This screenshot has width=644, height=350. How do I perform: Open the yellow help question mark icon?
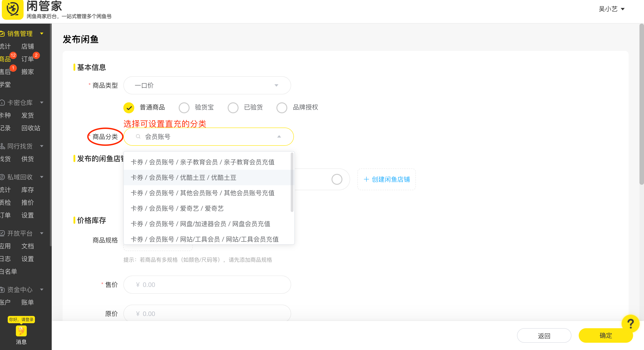pyautogui.click(x=630, y=324)
